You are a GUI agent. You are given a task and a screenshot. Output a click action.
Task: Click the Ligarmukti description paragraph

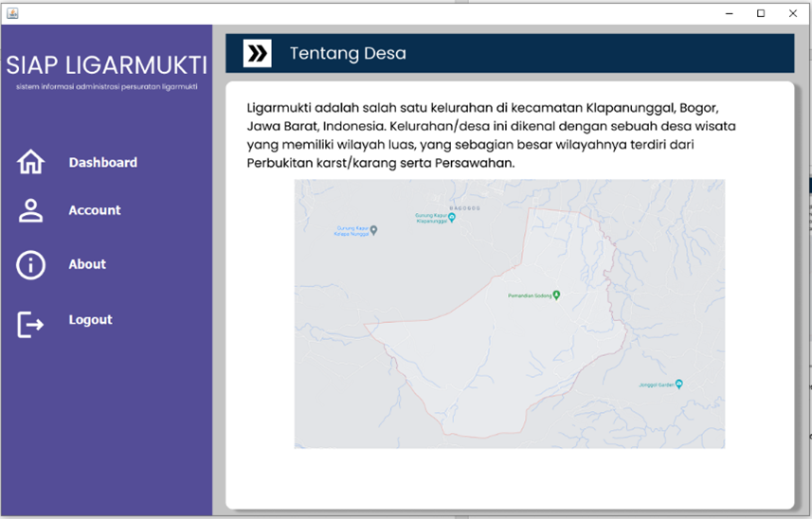click(x=491, y=134)
